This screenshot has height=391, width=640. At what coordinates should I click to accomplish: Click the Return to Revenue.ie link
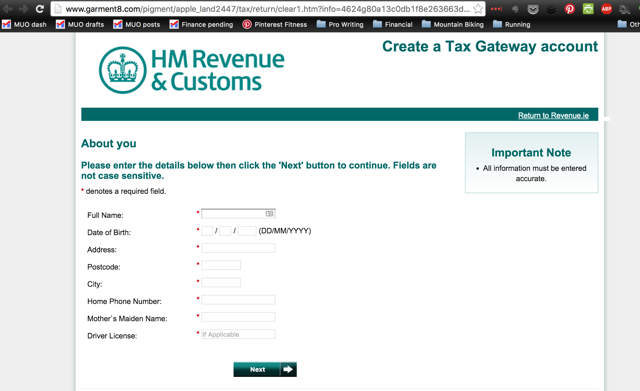click(553, 116)
